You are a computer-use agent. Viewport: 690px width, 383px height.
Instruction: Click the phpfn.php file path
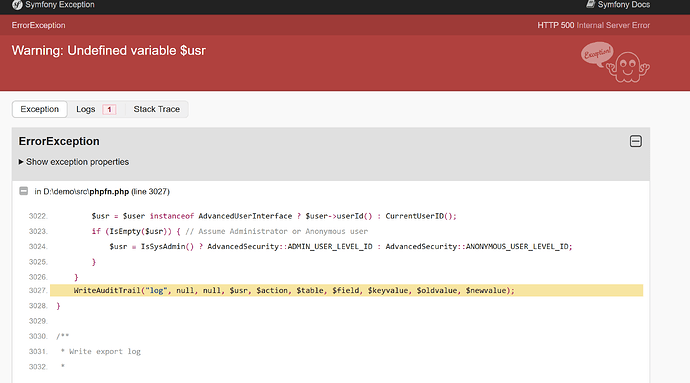(86, 192)
